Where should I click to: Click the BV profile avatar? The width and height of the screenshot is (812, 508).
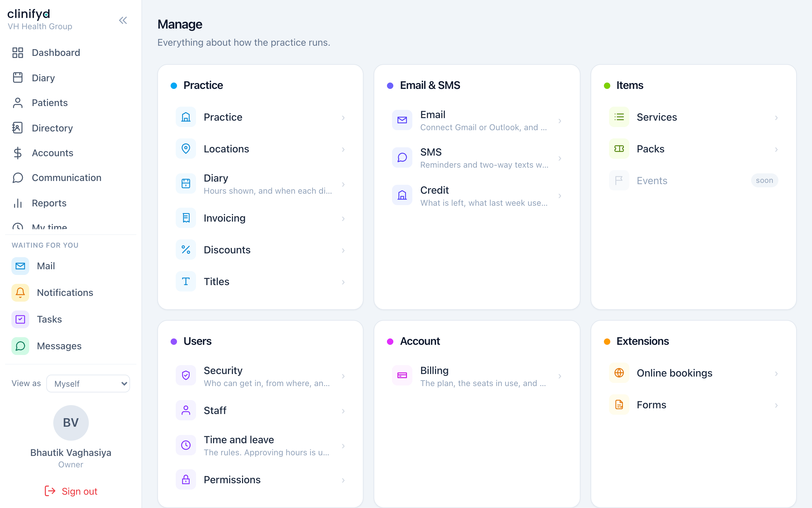click(71, 423)
